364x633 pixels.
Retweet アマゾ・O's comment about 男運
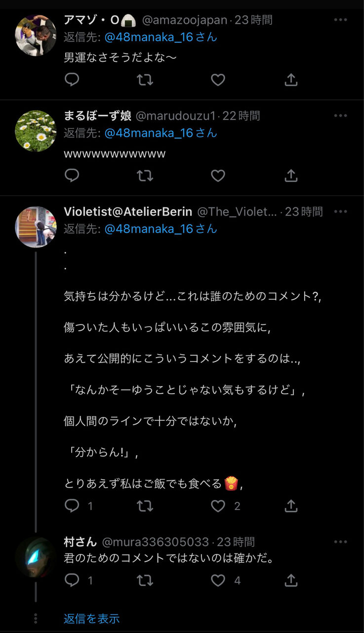pos(145,80)
